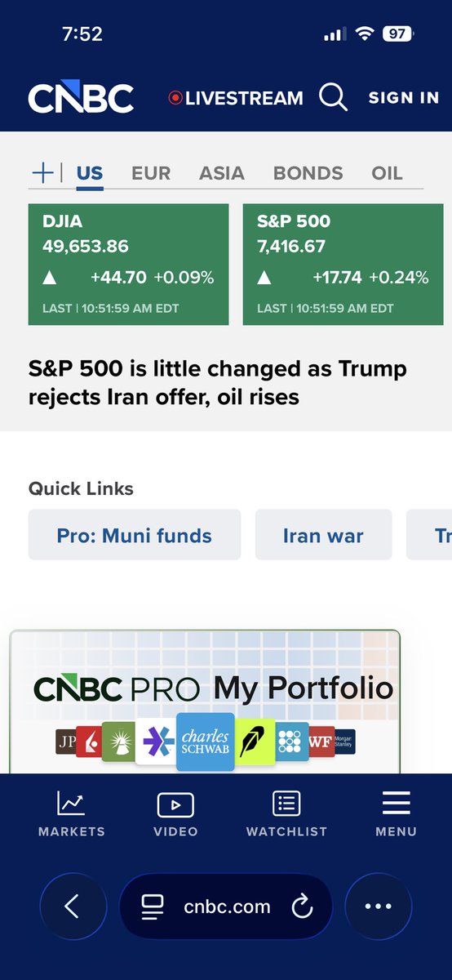Screen dimensions: 452x980
Task: Open the LIVESTREAM link
Action: [x=235, y=98]
